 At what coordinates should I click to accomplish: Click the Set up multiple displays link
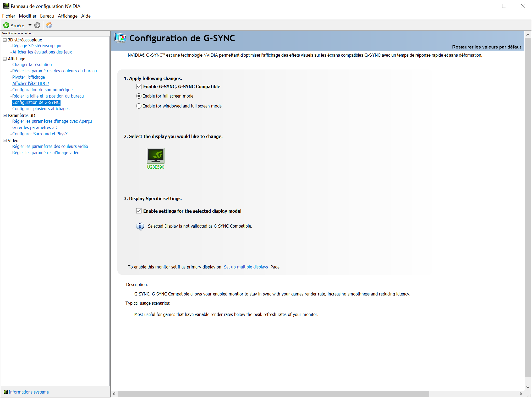click(x=246, y=267)
